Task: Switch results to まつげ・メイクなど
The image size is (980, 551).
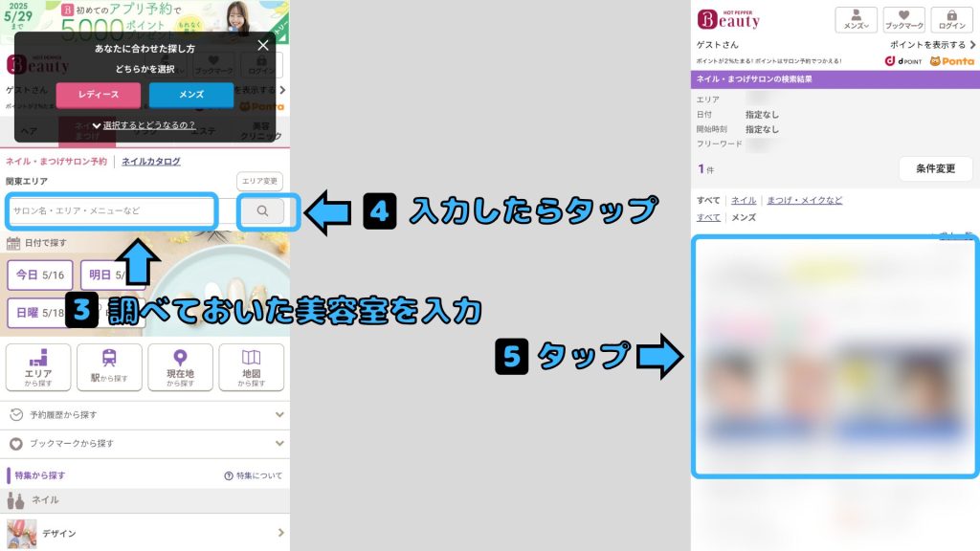Action: point(804,200)
